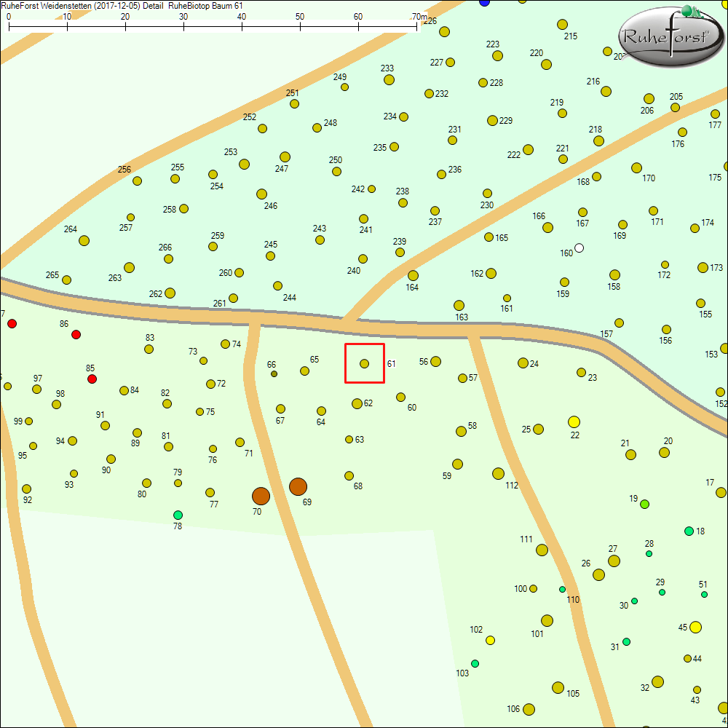Click the red tree marker 86
Image resolution: width=728 pixels, height=728 pixels.
point(76,334)
